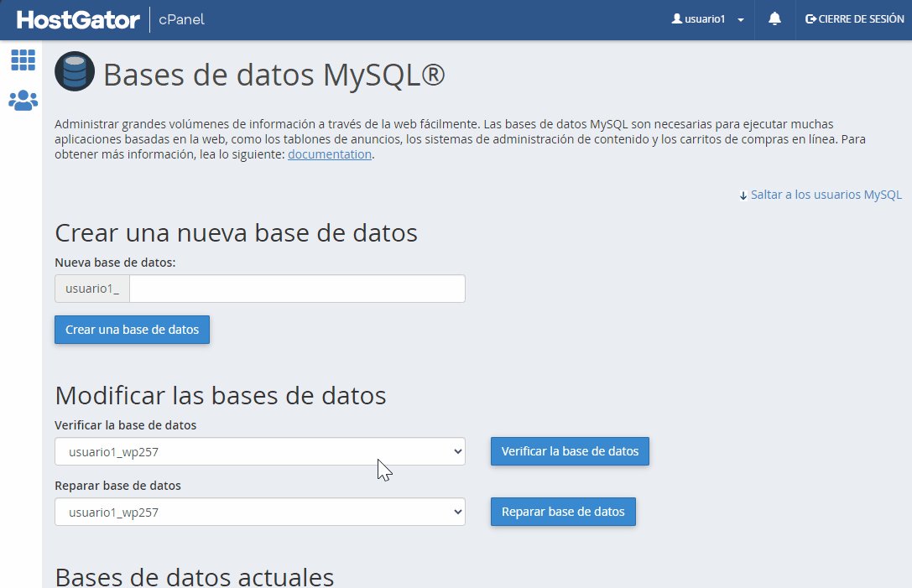This screenshot has height=588, width=912.
Task: Open the Reparar base de datos dropdown
Action: pyautogui.click(x=260, y=512)
